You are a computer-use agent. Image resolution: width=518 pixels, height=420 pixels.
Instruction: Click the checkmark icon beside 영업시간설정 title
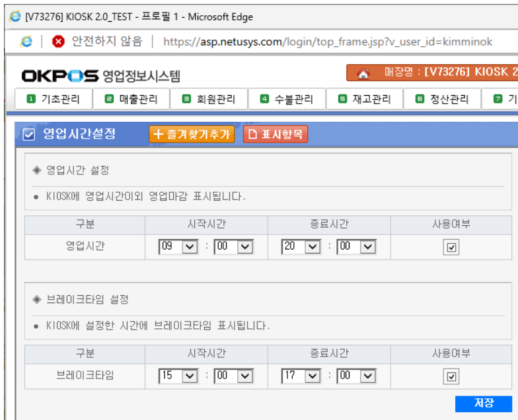click(28, 135)
